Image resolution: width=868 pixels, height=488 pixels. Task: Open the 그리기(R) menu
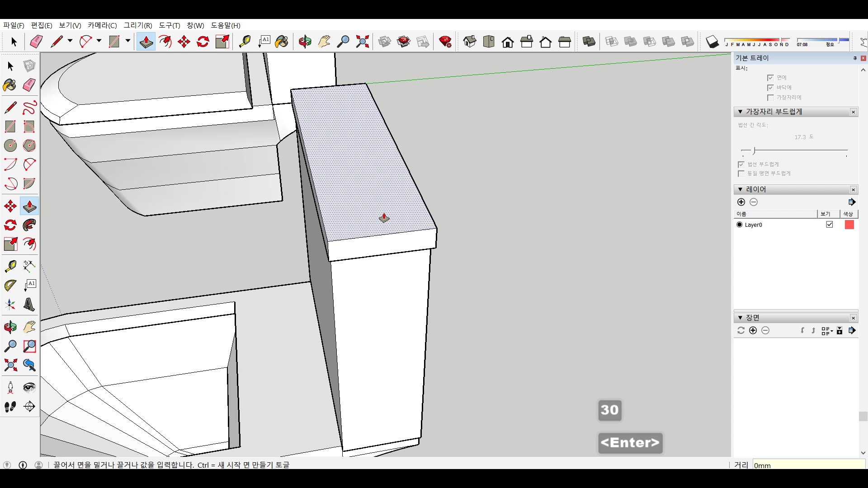(138, 25)
